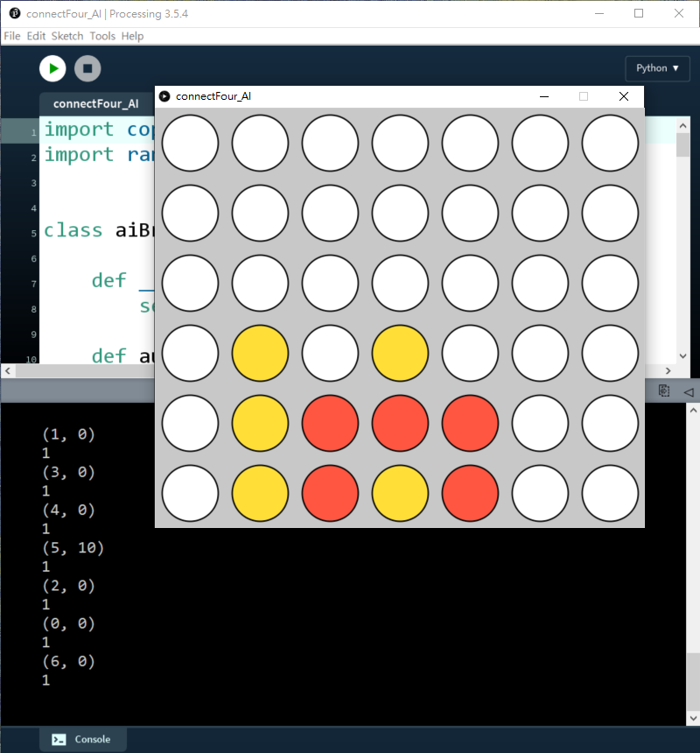Open the Sketch menu
The image size is (700, 753).
click(x=67, y=36)
